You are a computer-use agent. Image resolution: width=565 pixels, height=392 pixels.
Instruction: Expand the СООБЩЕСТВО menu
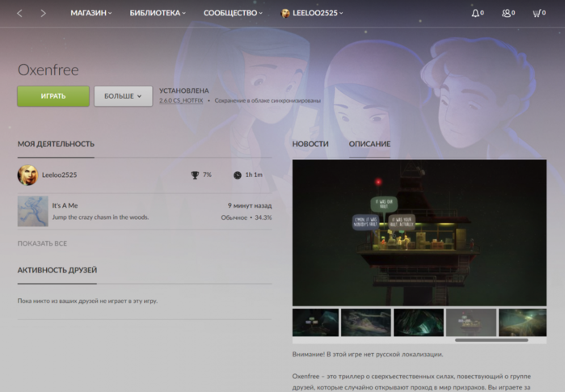(233, 13)
